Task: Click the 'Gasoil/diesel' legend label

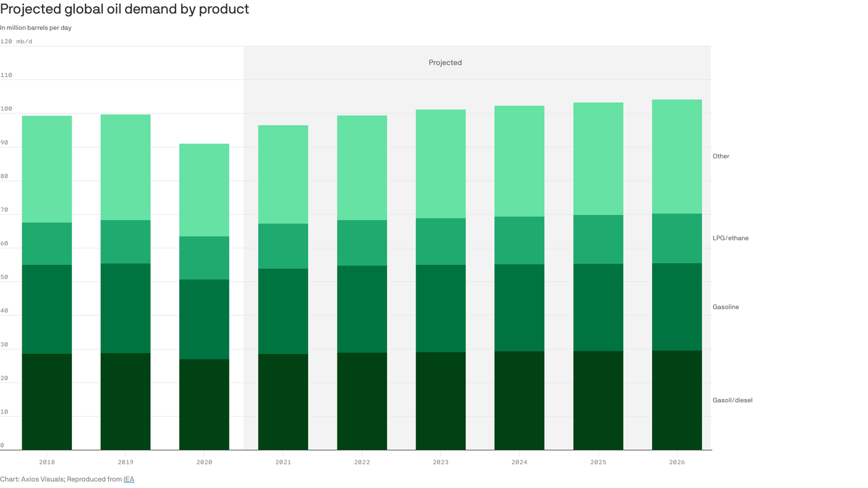Action: click(x=732, y=400)
